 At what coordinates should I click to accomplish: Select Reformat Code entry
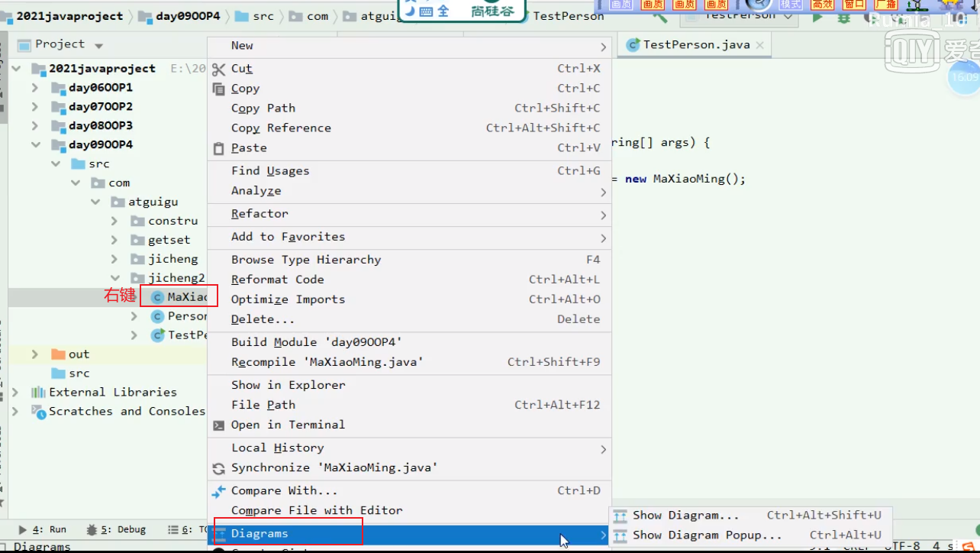click(410, 280)
